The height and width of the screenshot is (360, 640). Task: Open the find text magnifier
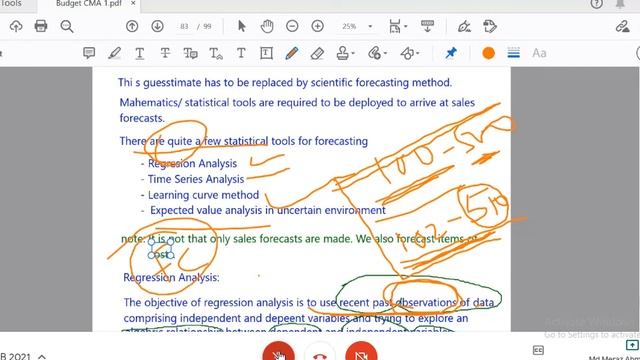(x=67, y=27)
